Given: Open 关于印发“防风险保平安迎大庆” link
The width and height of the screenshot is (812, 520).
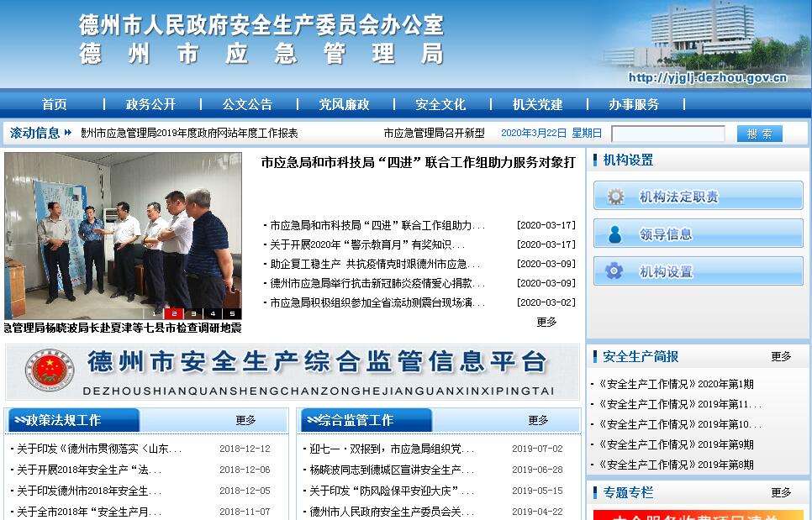Looking at the screenshot, I should pyautogui.click(x=392, y=491).
